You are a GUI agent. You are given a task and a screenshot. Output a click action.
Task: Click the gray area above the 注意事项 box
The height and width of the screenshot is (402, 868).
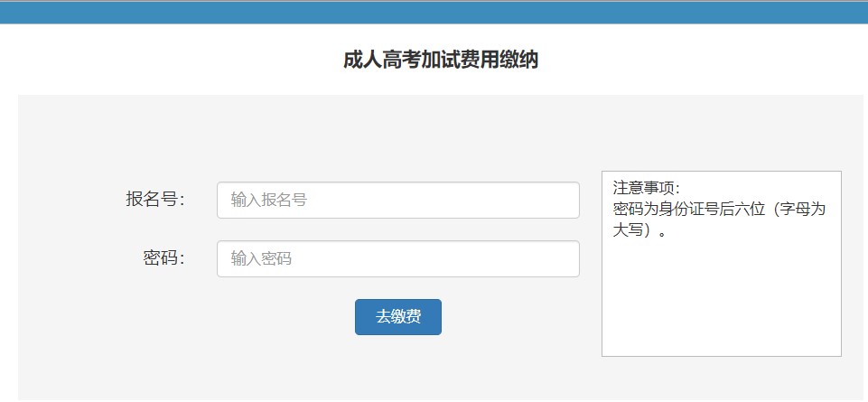point(721,136)
